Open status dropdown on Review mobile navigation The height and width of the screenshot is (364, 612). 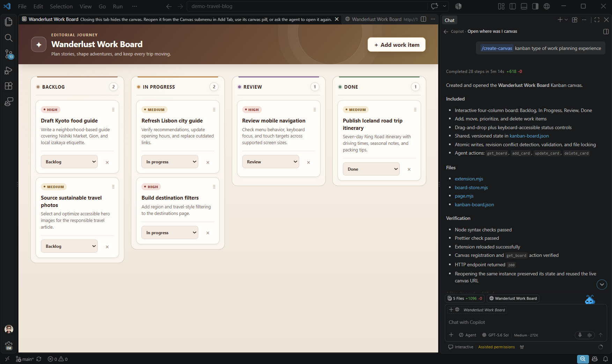coord(271,162)
